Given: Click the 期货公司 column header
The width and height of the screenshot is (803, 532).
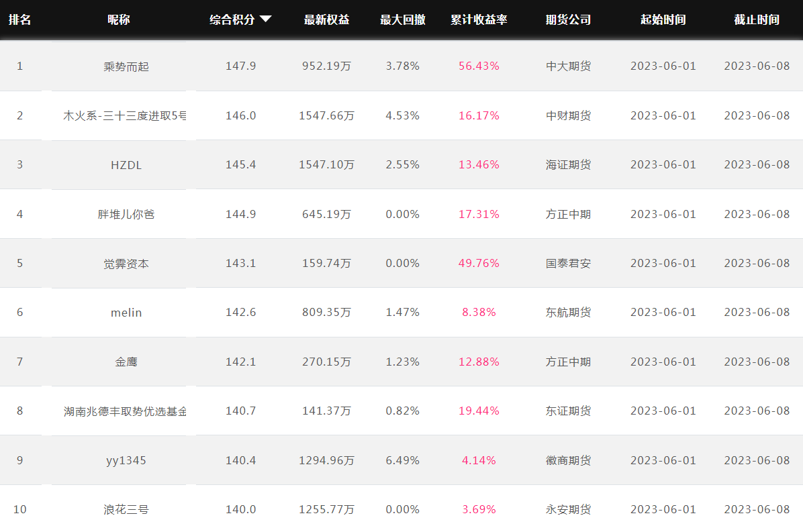Looking at the screenshot, I should [569, 19].
